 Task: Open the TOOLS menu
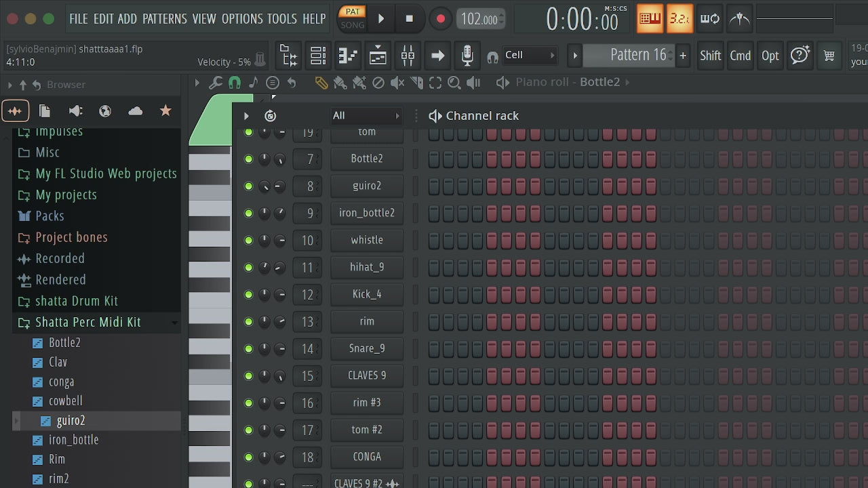(x=282, y=18)
